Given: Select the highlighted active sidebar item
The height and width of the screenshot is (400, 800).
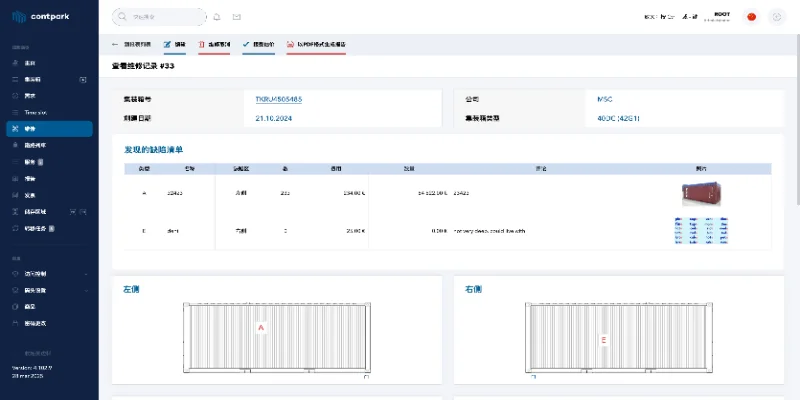Looking at the screenshot, I should tap(48, 129).
